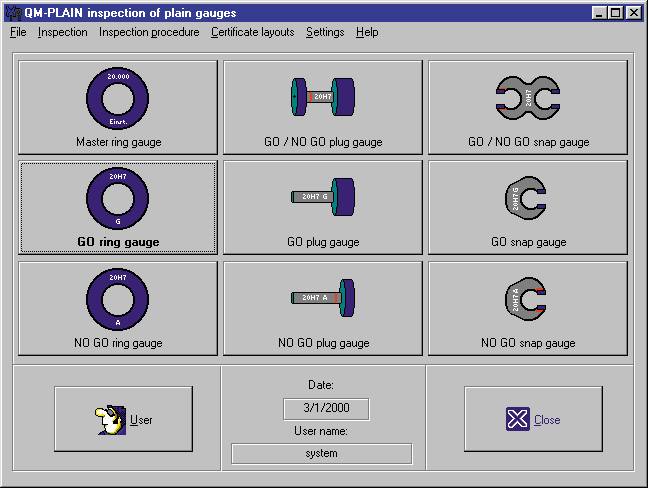Open the File menu
This screenshot has width=648, height=488.
[x=18, y=32]
